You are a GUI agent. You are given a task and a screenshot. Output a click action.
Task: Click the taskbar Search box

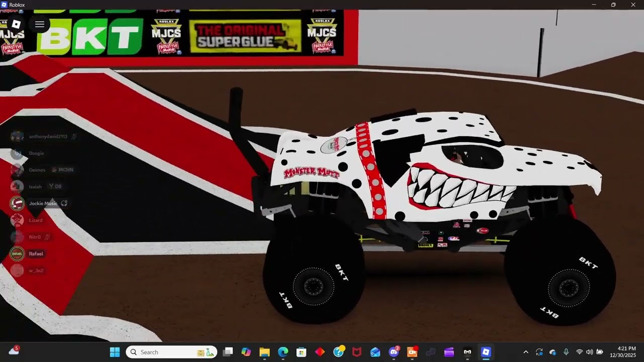coord(172,352)
